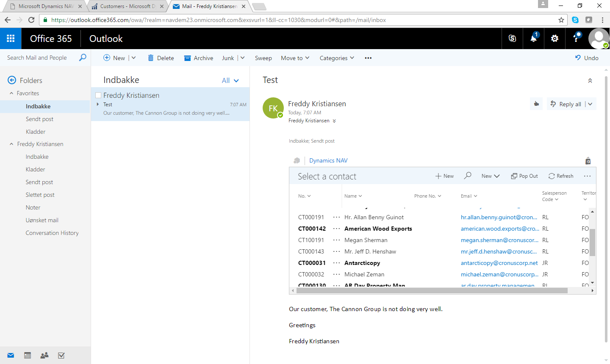Collapse the Favorites folder group
The image size is (610, 364).
click(12, 93)
